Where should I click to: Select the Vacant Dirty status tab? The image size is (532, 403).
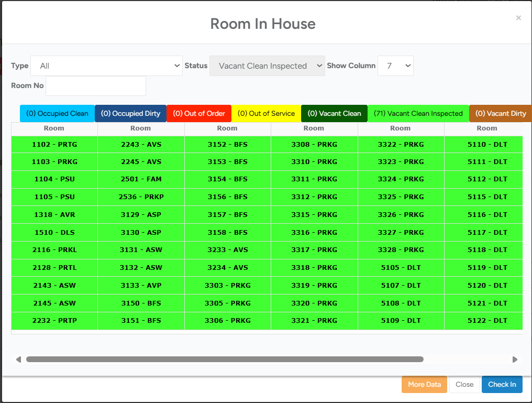tap(500, 114)
